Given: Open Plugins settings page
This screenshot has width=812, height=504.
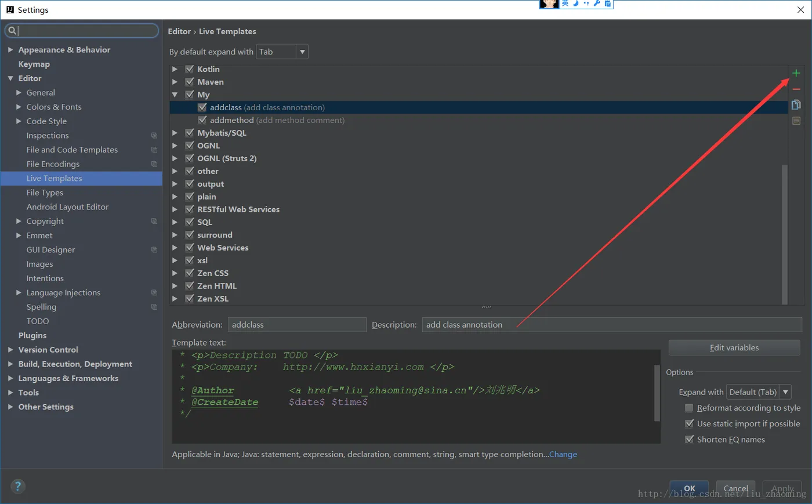Looking at the screenshot, I should click(32, 335).
